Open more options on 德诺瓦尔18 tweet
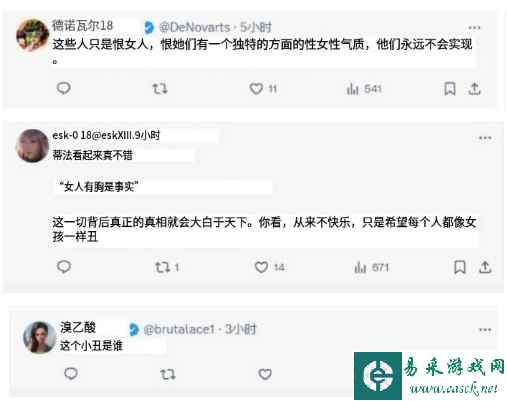The image size is (507, 401). 474,28
